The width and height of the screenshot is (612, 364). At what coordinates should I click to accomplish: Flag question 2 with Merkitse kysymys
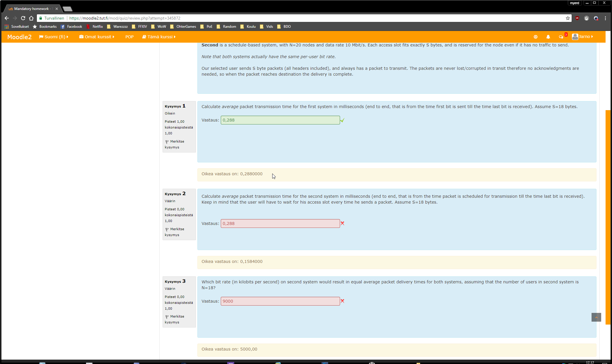point(175,232)
